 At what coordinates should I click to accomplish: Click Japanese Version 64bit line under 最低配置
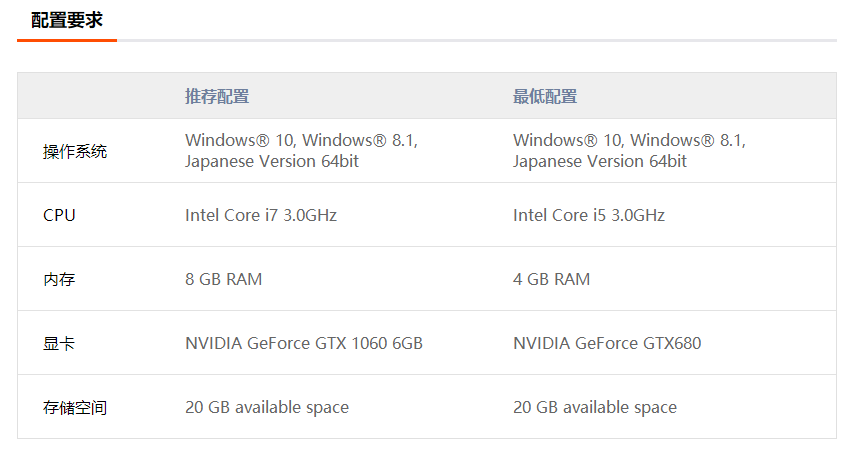600,161
